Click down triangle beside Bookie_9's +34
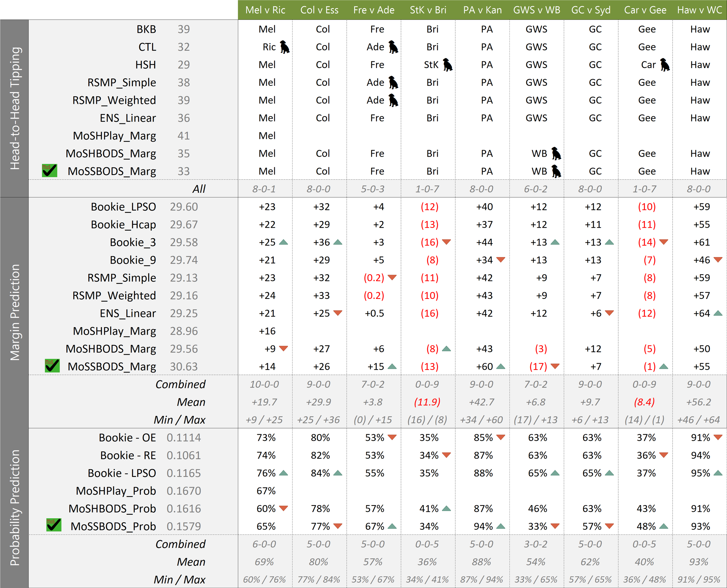Viewport: 727px width, 588px height. tap(501, 260)
